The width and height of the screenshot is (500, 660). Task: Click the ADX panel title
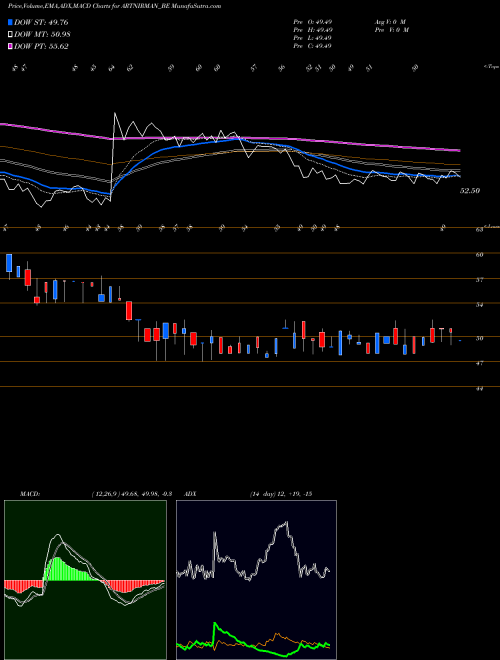[x=190, y=494]
